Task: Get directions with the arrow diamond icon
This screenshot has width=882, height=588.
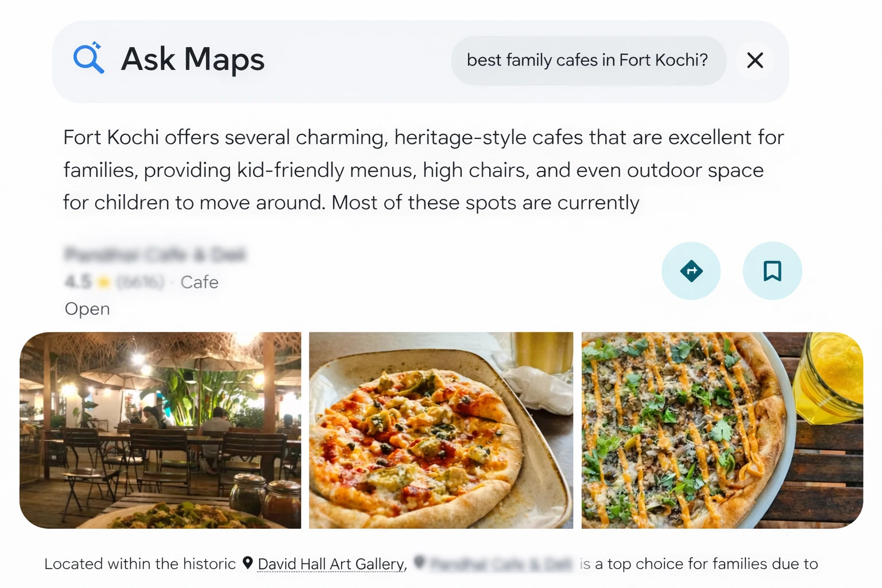Action: click(691, 270)
